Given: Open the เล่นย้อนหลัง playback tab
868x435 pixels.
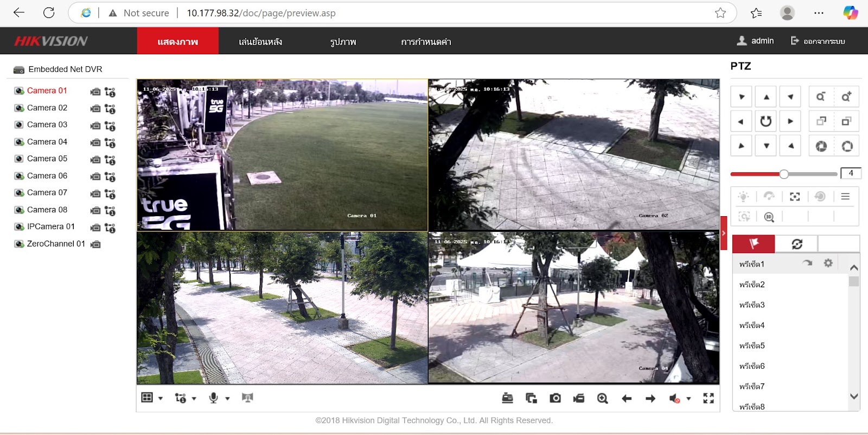Looking at the screenshot, I should point(260,42).
